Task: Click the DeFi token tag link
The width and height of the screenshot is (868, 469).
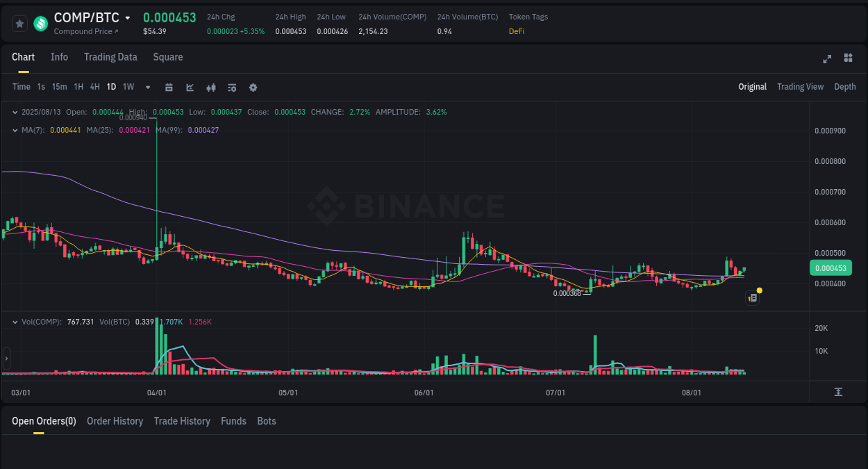Action: click(x=517, y=31)
